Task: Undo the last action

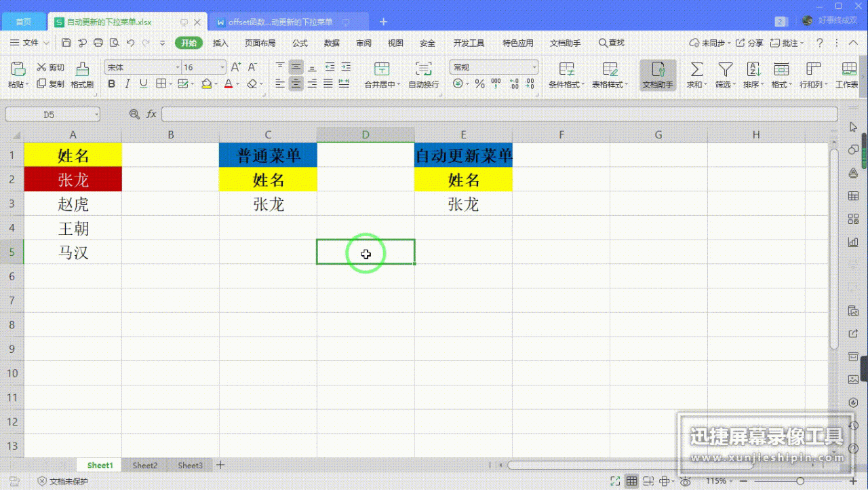Action: (x=130, y=43)
